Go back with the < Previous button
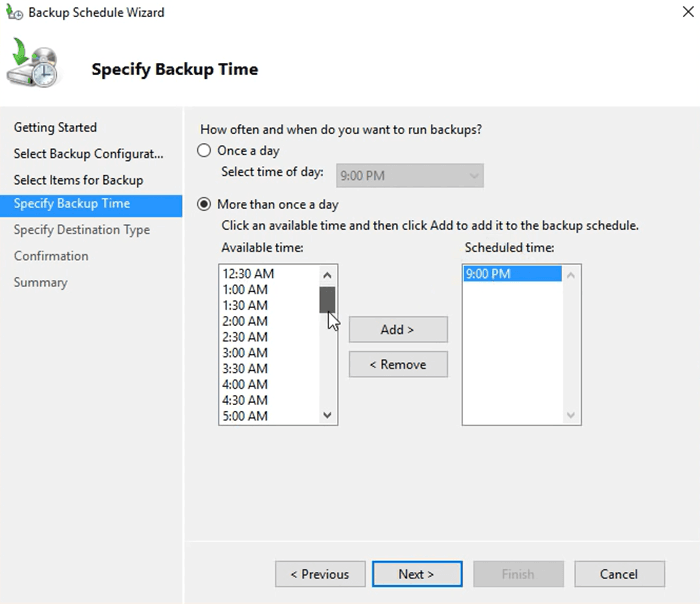 coord(319,574)
